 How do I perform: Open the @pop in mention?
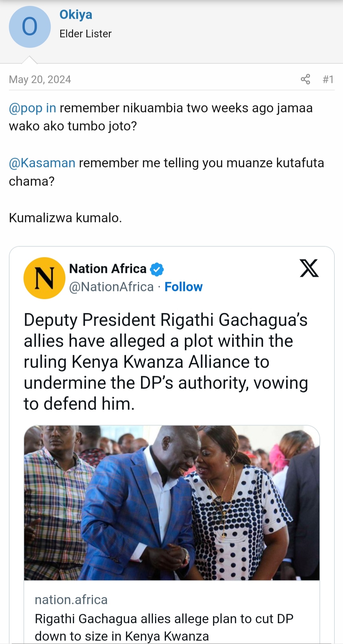pyautogui.click(x=32, y=108)
